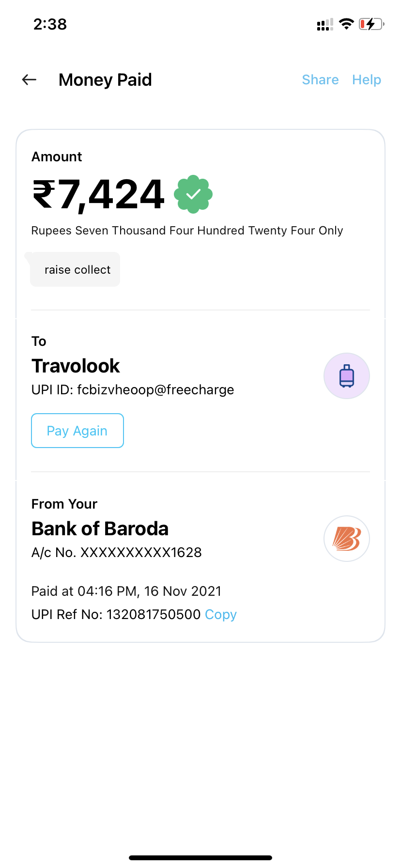
Task: Tap the home indicator bar
Action: coord(200,858)
